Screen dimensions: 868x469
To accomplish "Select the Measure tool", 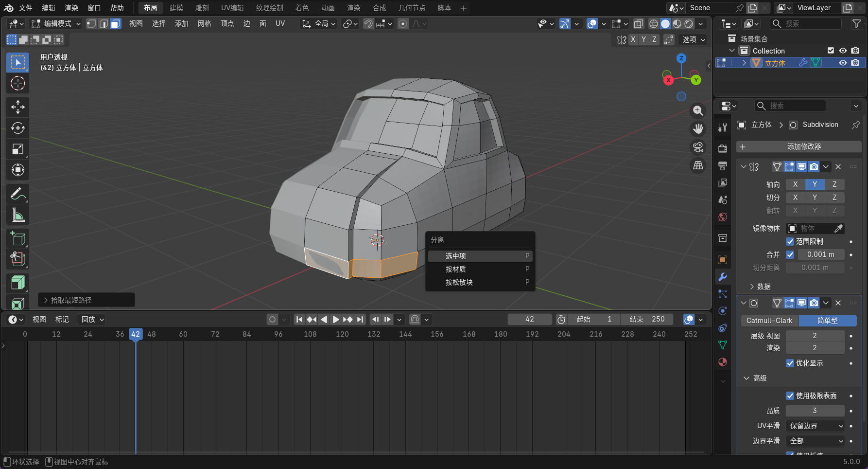I will 18,215.
